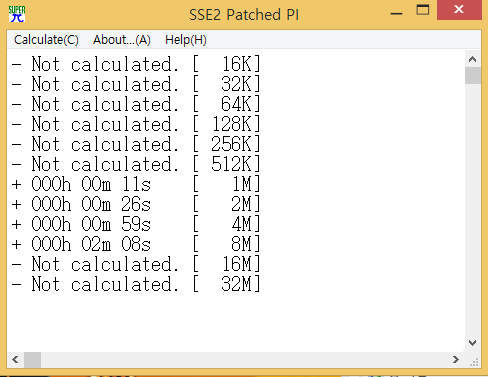The image size is (488, 377).
Task: Click the SSE2 Patched PI title bar
Action: [x=244, y=15]
